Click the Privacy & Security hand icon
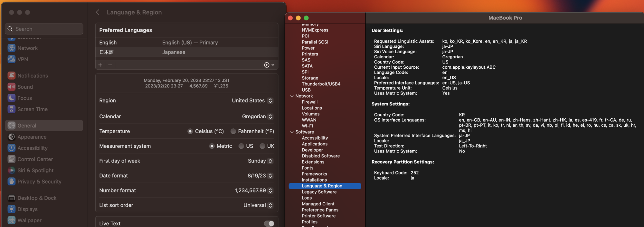This screenshot has width=644, height=227. pyautogui.click(x=12, y=182)
